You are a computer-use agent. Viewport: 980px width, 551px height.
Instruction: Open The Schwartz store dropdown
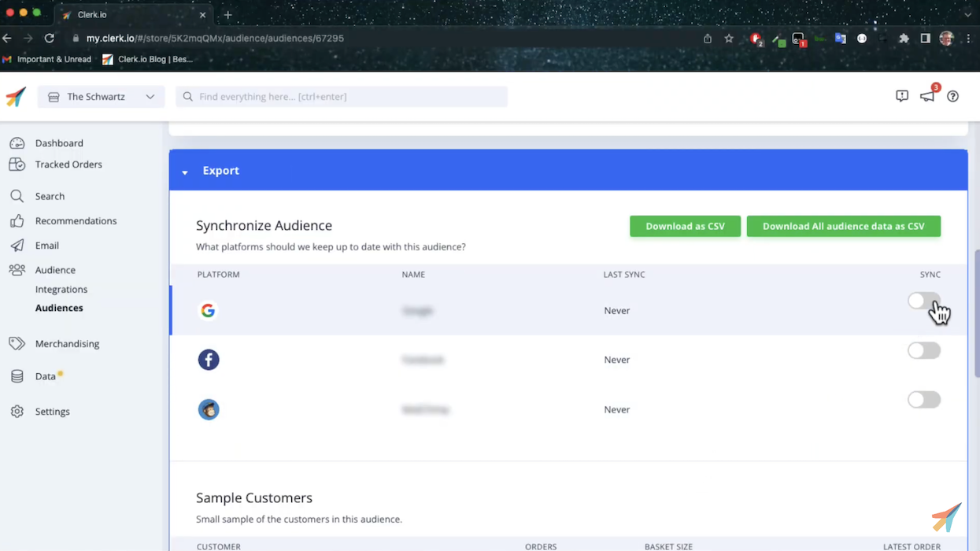pos(101,97)
